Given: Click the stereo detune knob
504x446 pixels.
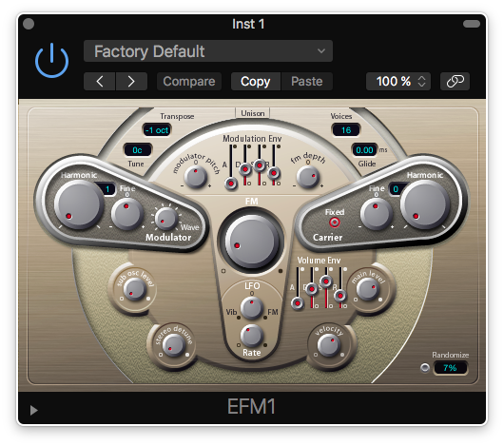Looking at the screenshot, I should [173, 345].
